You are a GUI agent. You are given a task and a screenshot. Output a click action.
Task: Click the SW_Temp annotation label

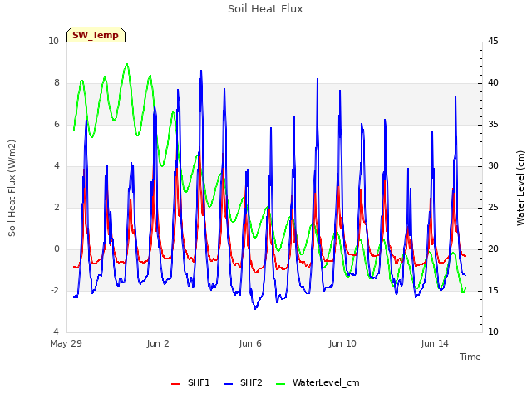(x=96, y=35)
